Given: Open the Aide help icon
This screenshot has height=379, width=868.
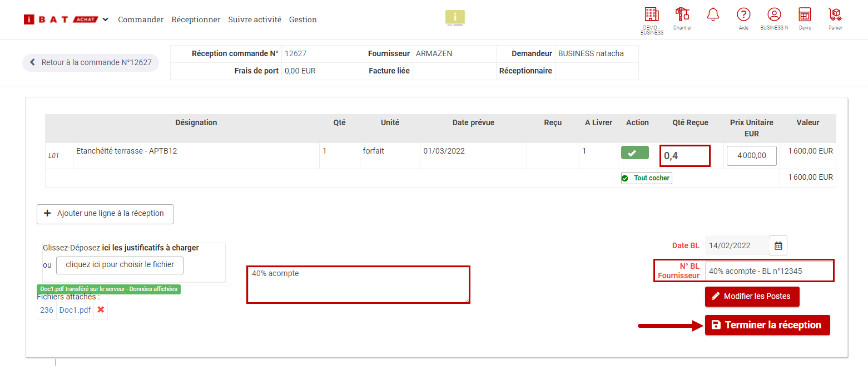Looking at the screenshot, I should click(x=743, y=14).
